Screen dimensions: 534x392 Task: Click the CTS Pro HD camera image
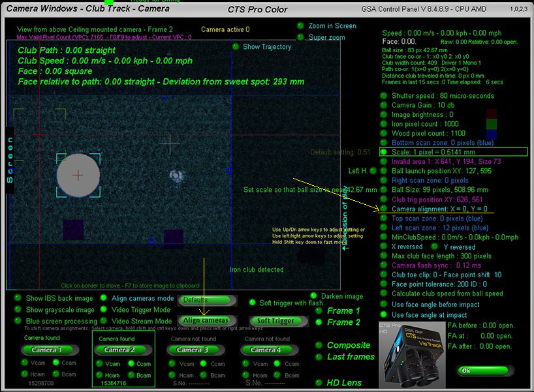pyautogui.click(x=412, y=355)
